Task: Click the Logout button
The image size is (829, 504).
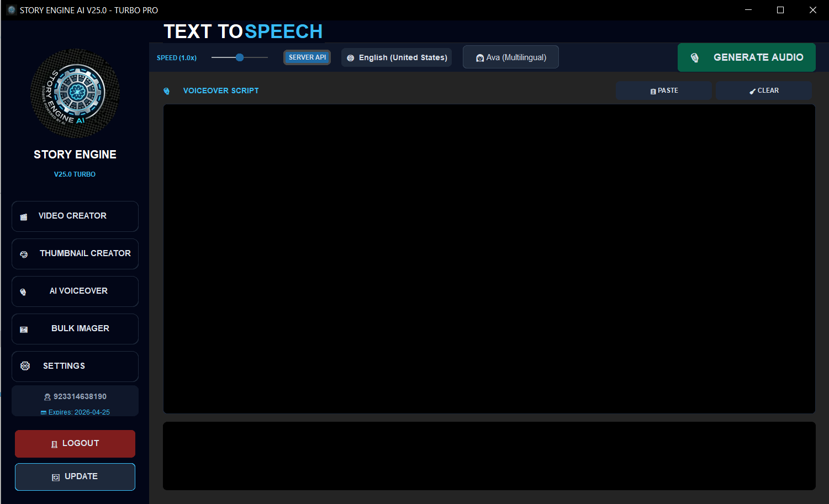Action: tap(75, 443)
